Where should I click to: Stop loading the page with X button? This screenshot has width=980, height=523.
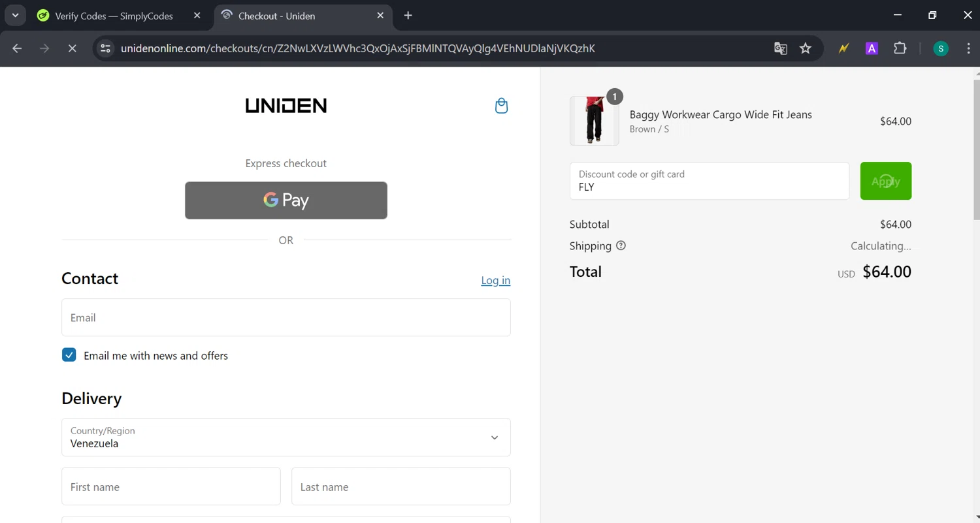click(x=72, y=48)
